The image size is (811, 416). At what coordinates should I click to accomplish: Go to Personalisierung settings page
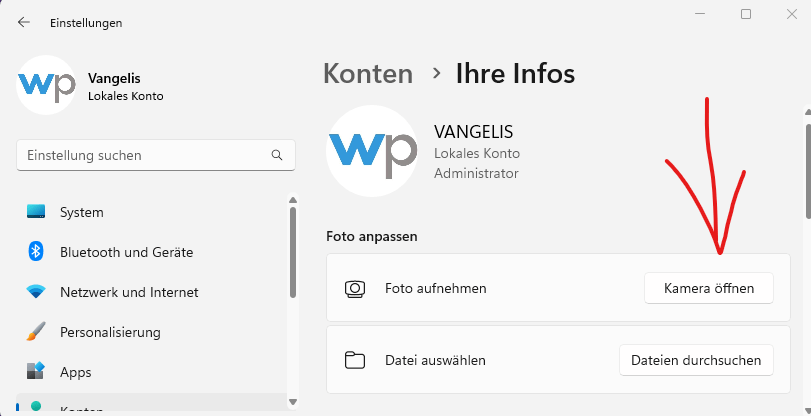click(x=110, y=332)
